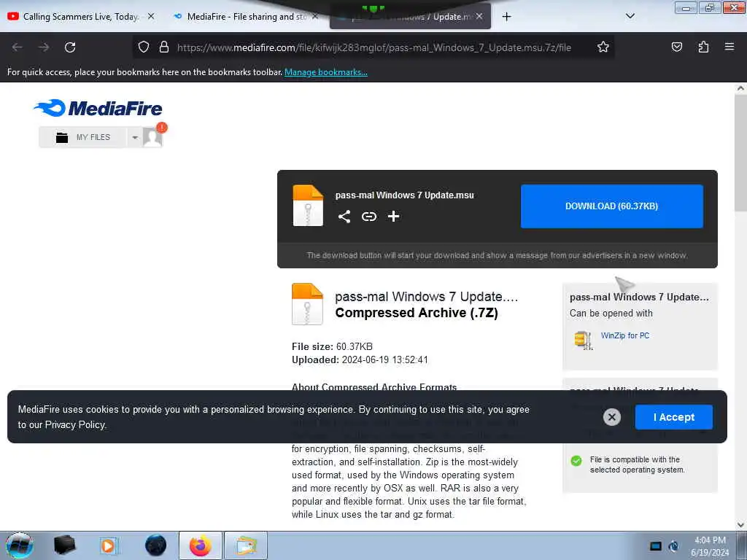Click the MediaFire logo
Image resolution: width=747 pixels, height=560 pixels.
click(x=98, y=108)
